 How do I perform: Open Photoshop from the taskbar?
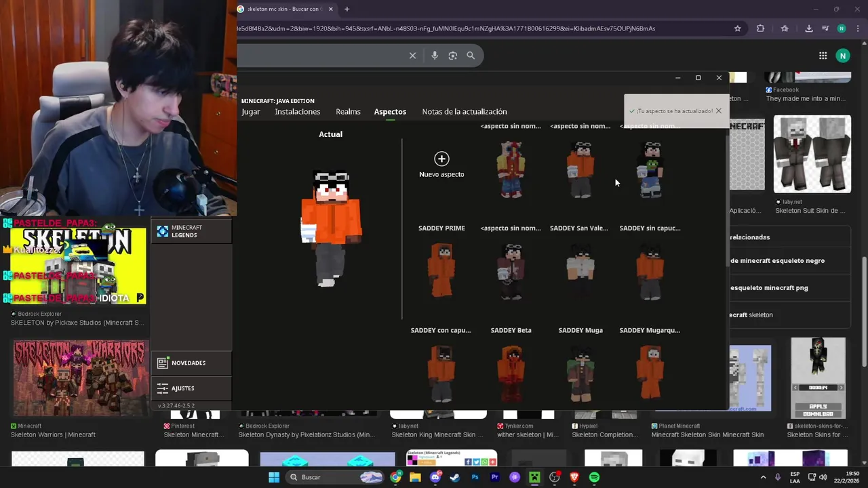(475, 477)
